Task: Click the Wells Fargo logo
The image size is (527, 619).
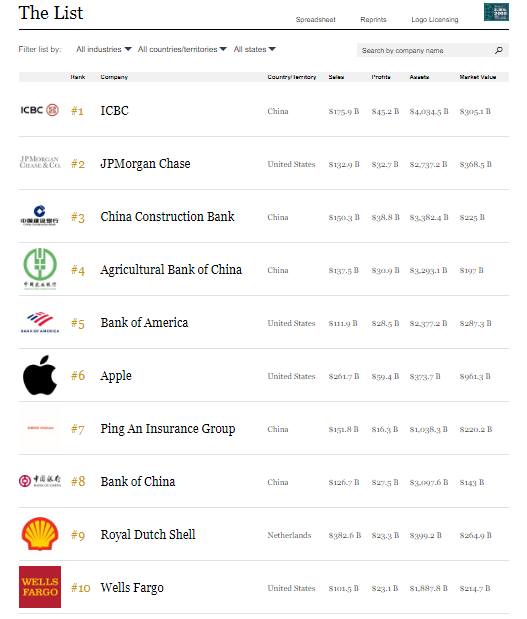Action: pos(40,587)
